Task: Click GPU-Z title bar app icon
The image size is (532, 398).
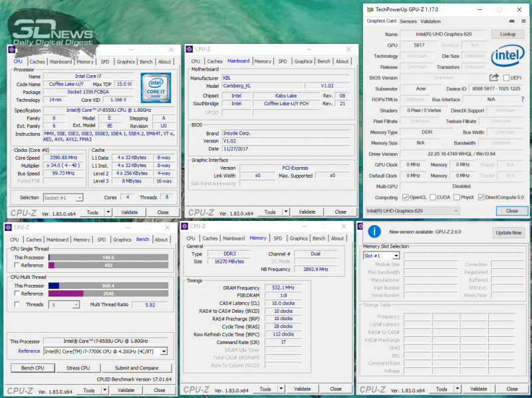Action: (x=370, y=9)
